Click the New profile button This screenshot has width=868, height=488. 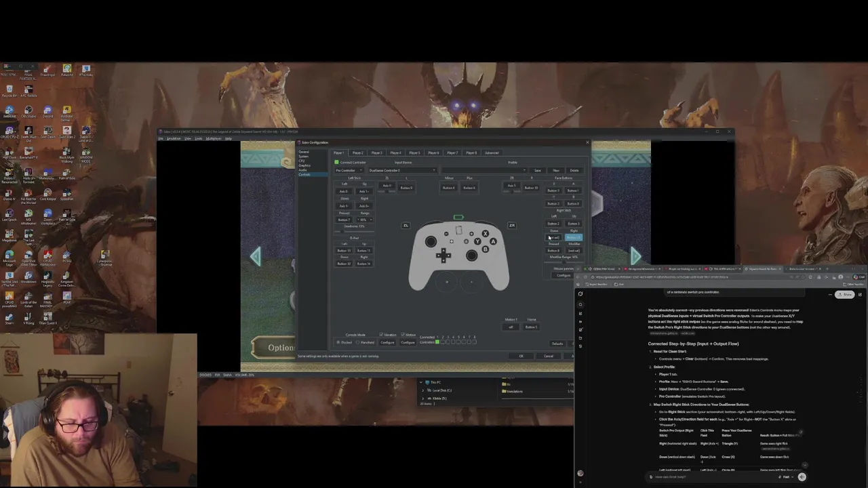click(556, 170)
